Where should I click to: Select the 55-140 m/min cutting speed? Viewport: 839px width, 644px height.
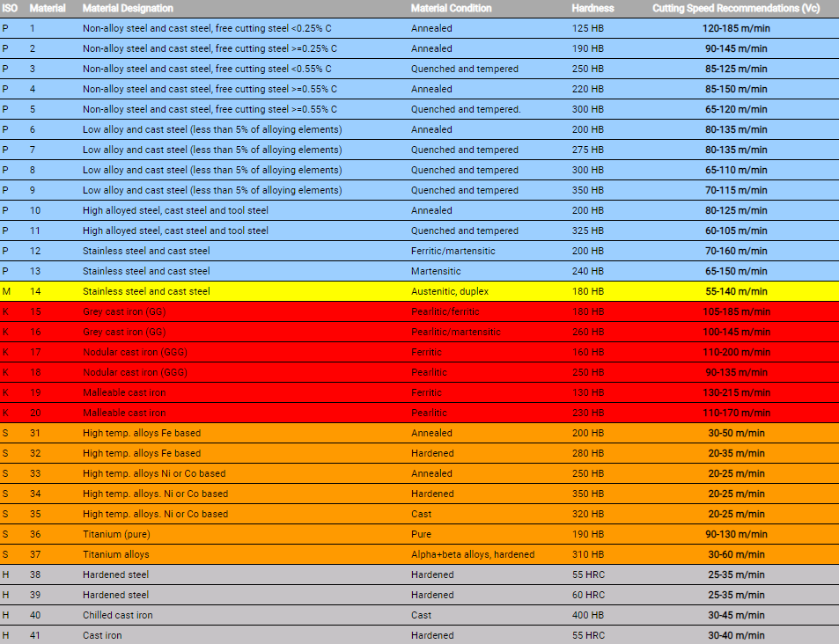click(x=736, y=291)
